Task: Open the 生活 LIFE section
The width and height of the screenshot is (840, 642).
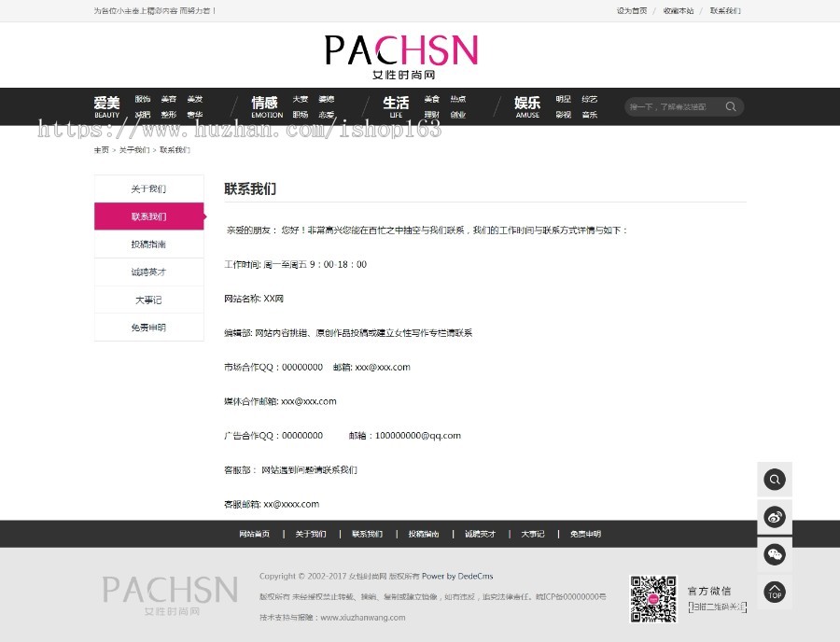Action: tap(396, 106)
